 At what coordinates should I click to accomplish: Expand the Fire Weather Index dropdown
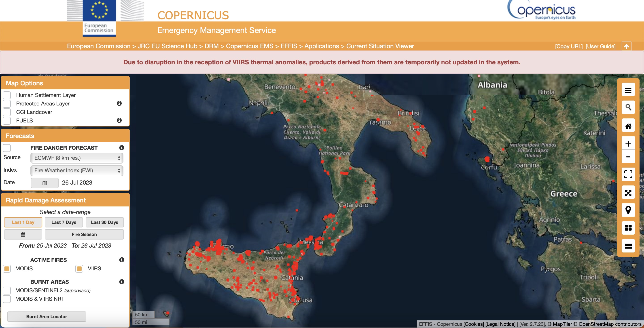tap(77, 170)
